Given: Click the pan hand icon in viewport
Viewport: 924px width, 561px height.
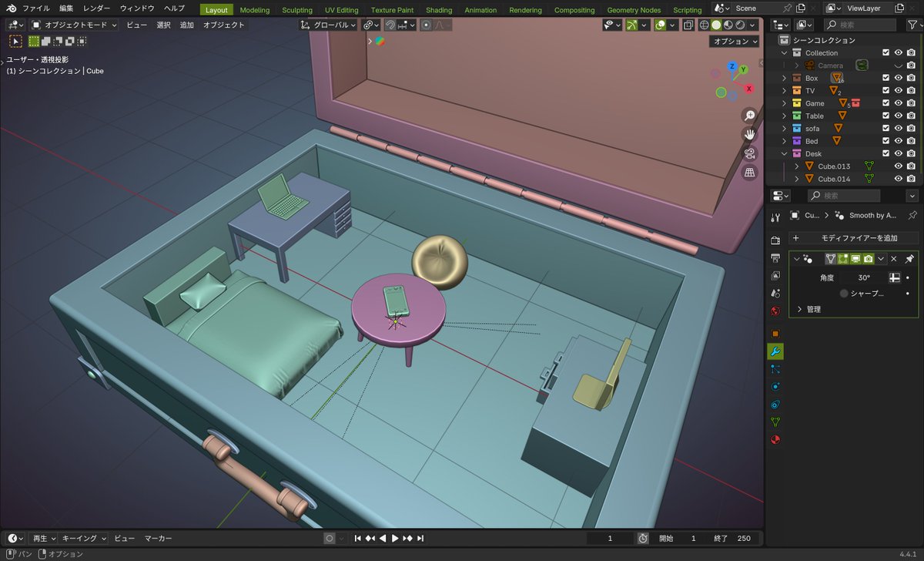Looking at the screenshot, I should pos(750,134).
